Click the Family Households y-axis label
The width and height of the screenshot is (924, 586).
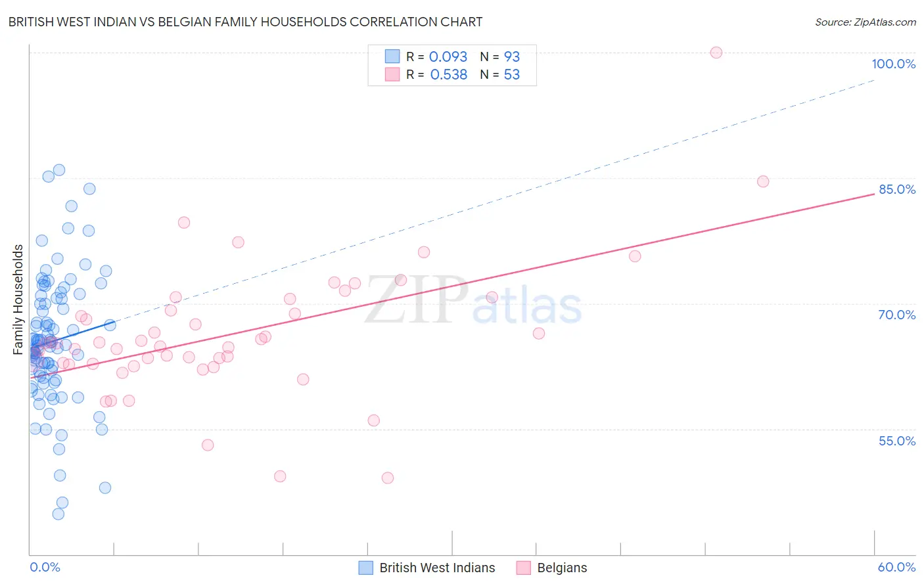coord(18,300)
